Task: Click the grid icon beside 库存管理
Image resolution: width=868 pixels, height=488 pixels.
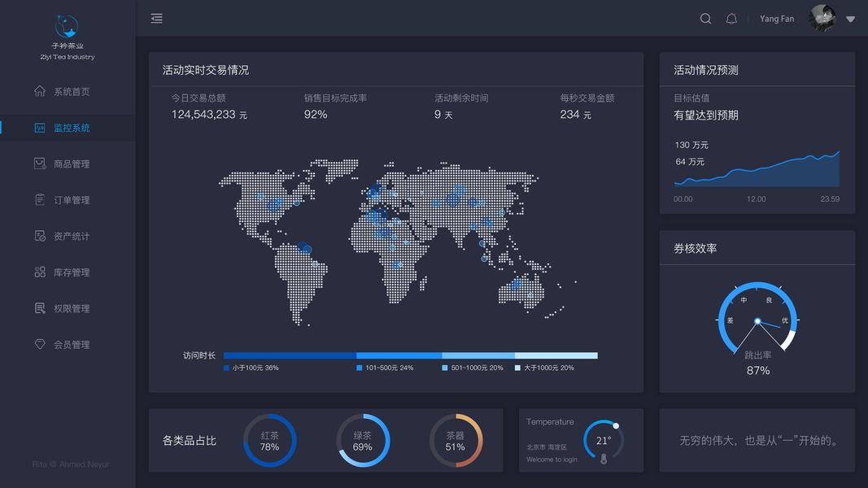Action: [40, 272]
